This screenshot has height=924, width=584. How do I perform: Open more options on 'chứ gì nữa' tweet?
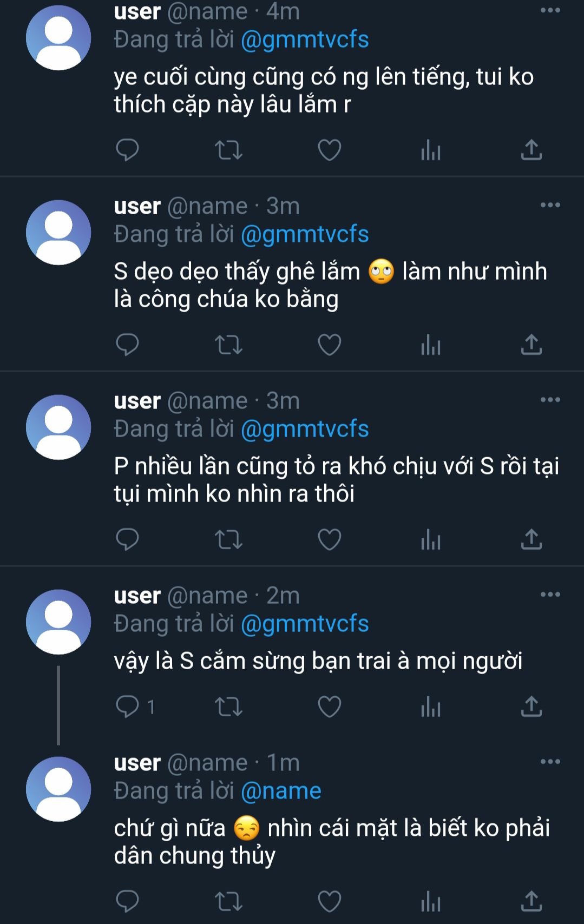point(550,762)
